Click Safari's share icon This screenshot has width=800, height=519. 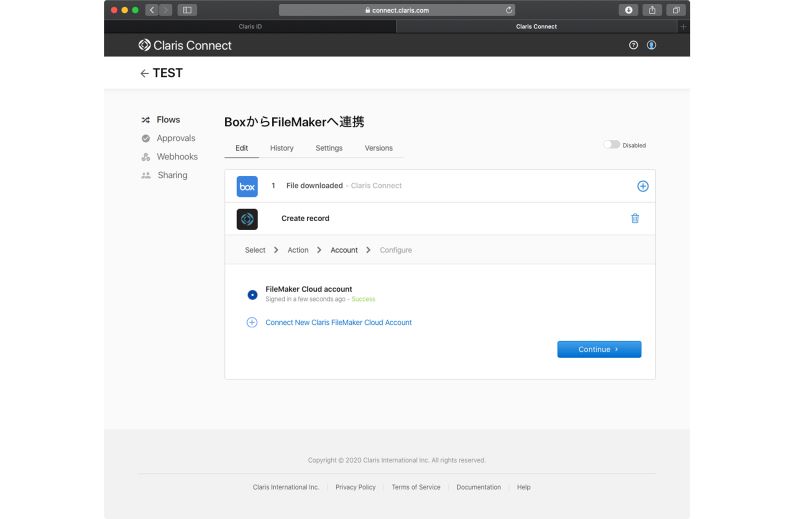pyautogui.click(x=652, y=10)
